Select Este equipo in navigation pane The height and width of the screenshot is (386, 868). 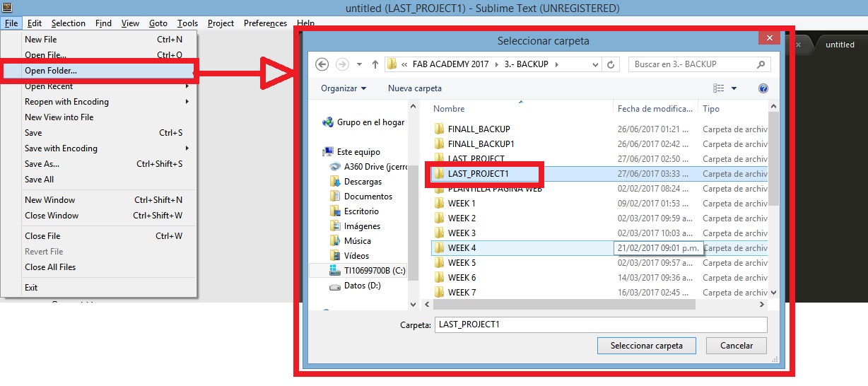click(351, 152)
